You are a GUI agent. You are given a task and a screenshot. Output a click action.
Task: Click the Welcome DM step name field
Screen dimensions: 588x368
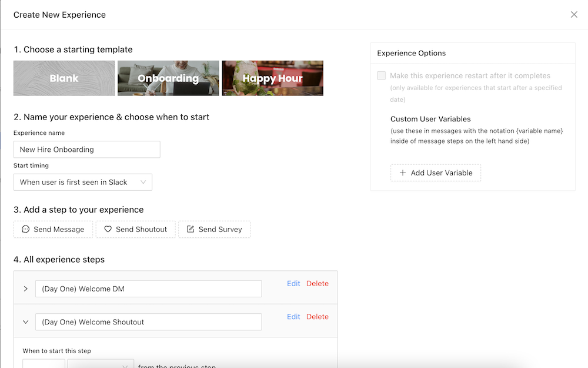click(149, 289)
